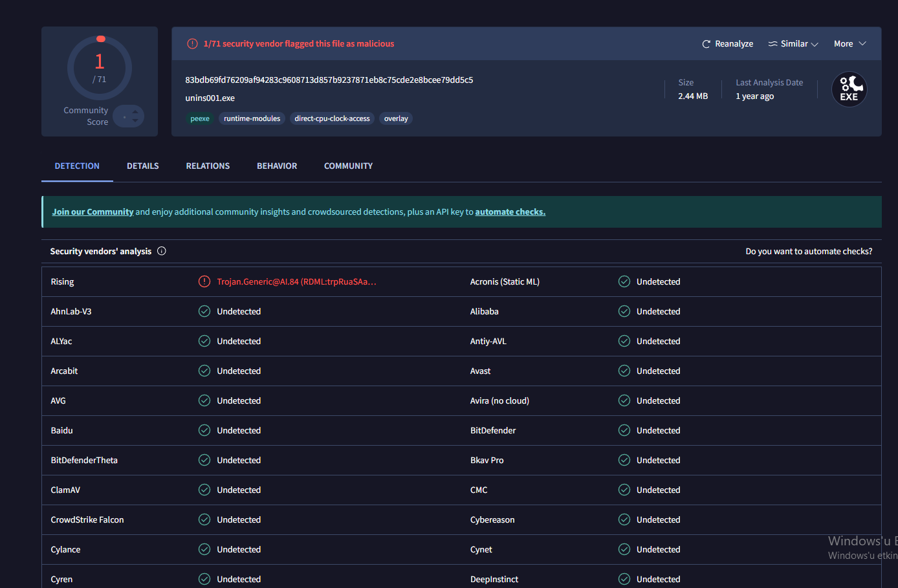Open the automate checks. link in the banner
Viewport: 898px width, 588px height.
tap(510, 212)
